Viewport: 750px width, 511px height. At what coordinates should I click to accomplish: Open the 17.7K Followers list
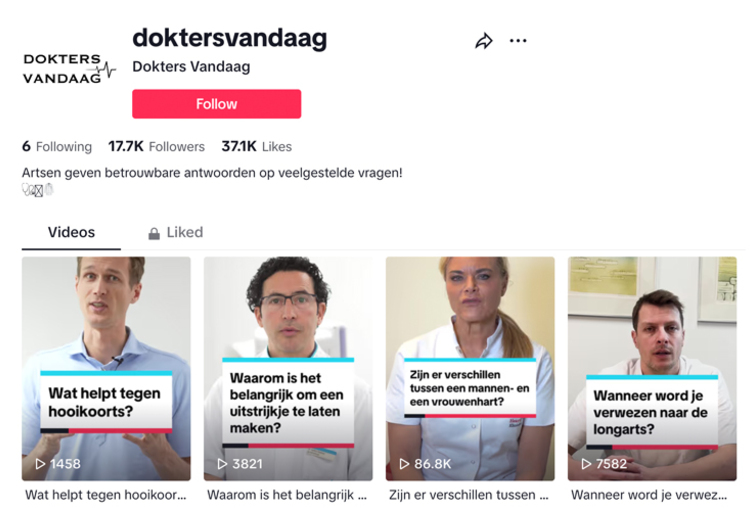pyautogui.click(x=156, y=146)
